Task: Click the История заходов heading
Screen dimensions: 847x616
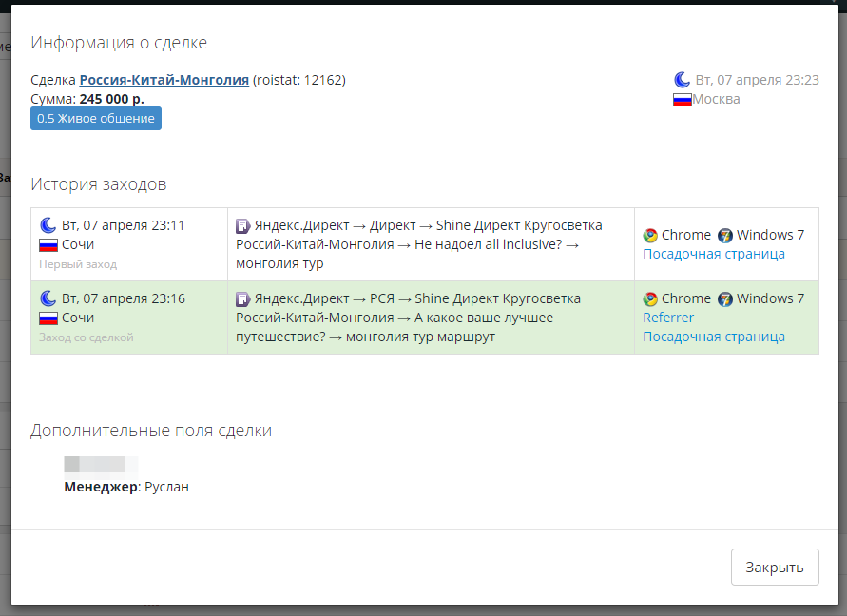Action: point(98,184)
